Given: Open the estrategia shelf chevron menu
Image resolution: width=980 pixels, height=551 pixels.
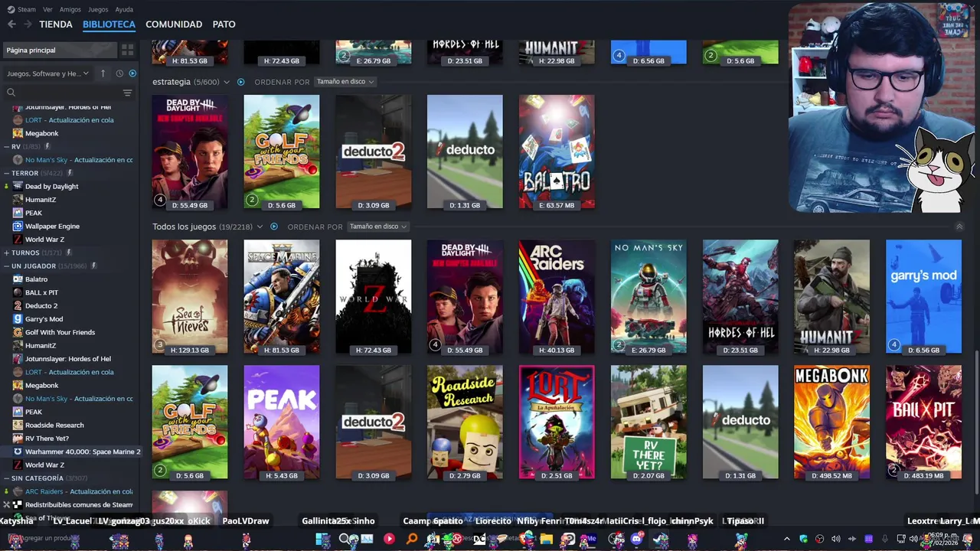Looking at the screenshot, I should (227, 82).
